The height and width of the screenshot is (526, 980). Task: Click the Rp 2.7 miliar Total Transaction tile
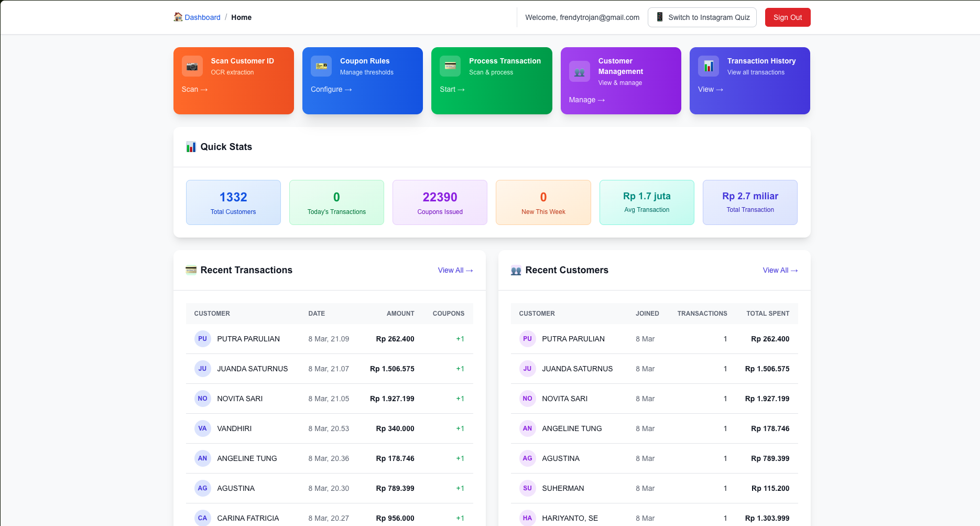[x=750, y=202]
